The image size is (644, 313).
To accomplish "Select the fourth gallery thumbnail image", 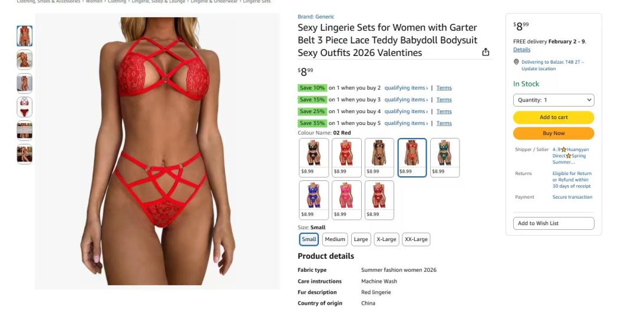I will click(x=25, y=107).
